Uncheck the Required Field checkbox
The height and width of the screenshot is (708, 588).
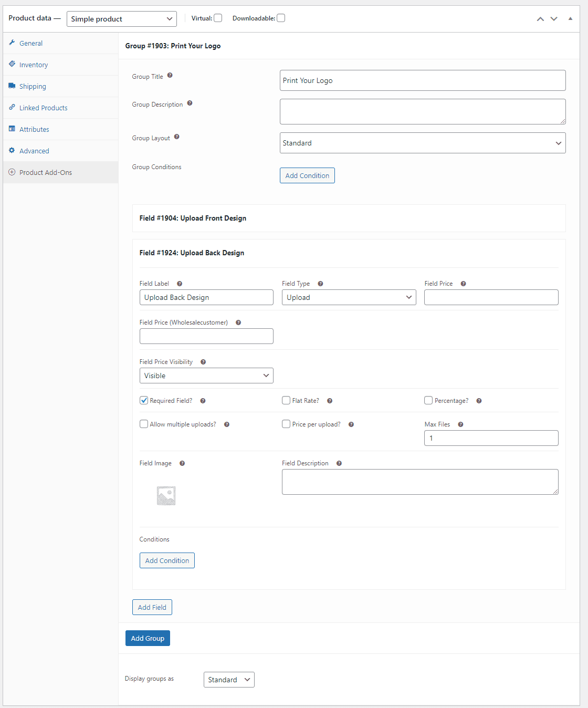coord(144,400)
